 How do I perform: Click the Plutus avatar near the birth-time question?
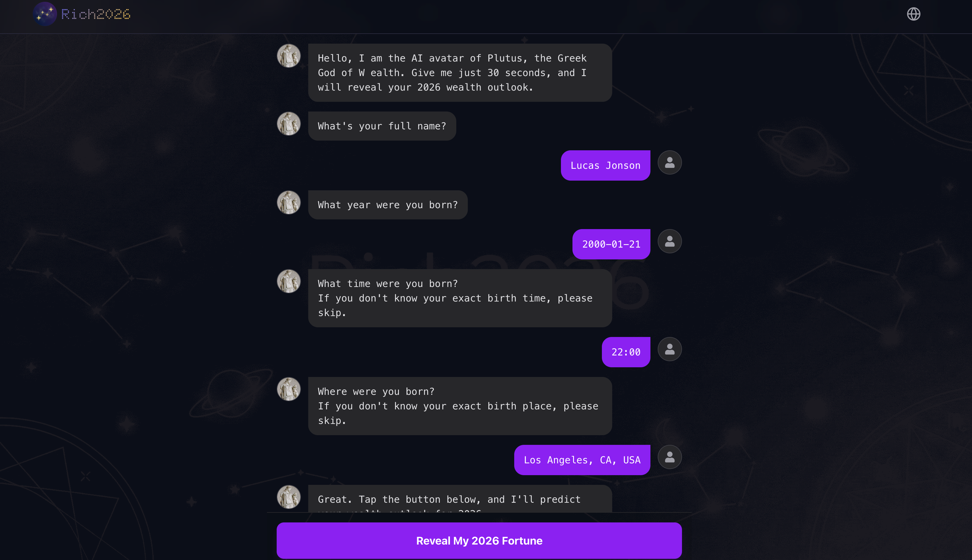coord(289,281)
